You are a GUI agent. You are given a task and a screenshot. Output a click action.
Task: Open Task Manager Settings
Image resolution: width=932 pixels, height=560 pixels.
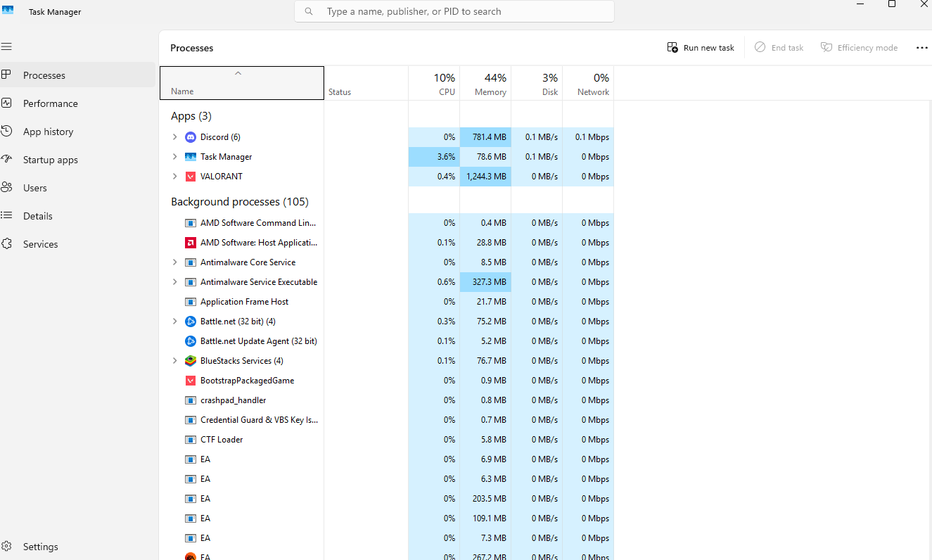click(77, 547)
